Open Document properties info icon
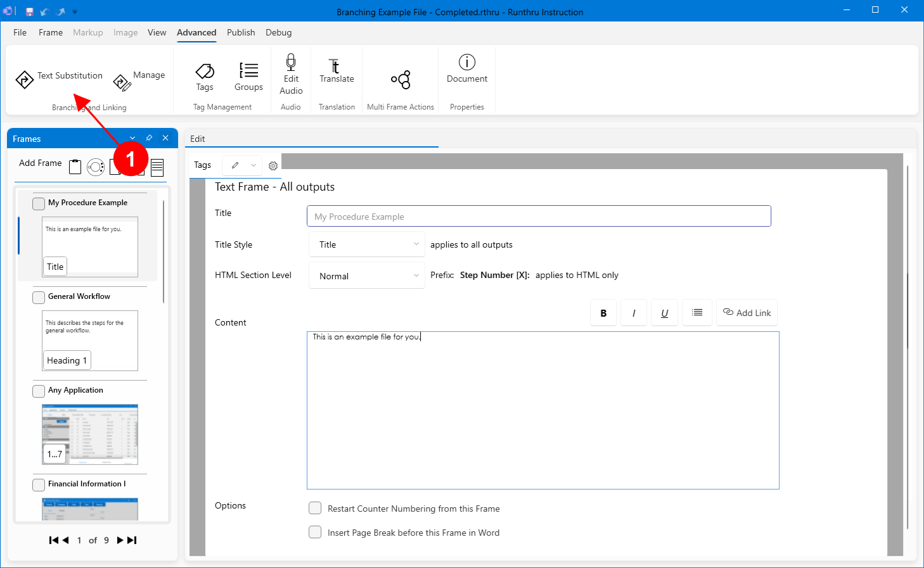The width and height of the screenshot is (924, 568). pos(467,62)
